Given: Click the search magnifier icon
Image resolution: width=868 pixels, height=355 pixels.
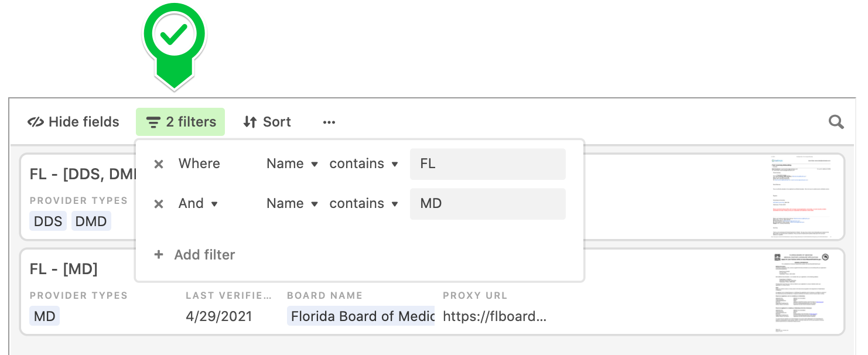Looking at the screenshot, I should [x=836, y=122].
